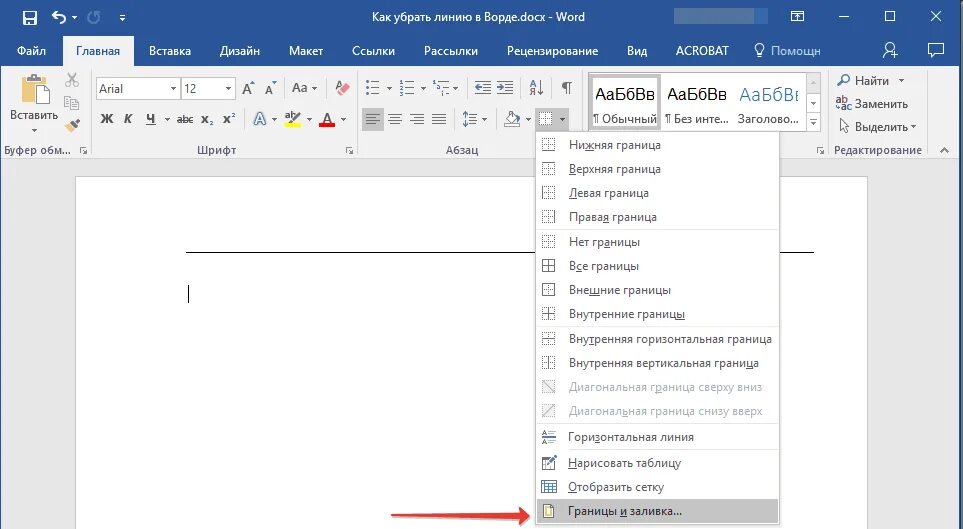Choose Горизонтальная линия from the menu
The height and width of the screenshot is (529, 963).
pos(657,437)
